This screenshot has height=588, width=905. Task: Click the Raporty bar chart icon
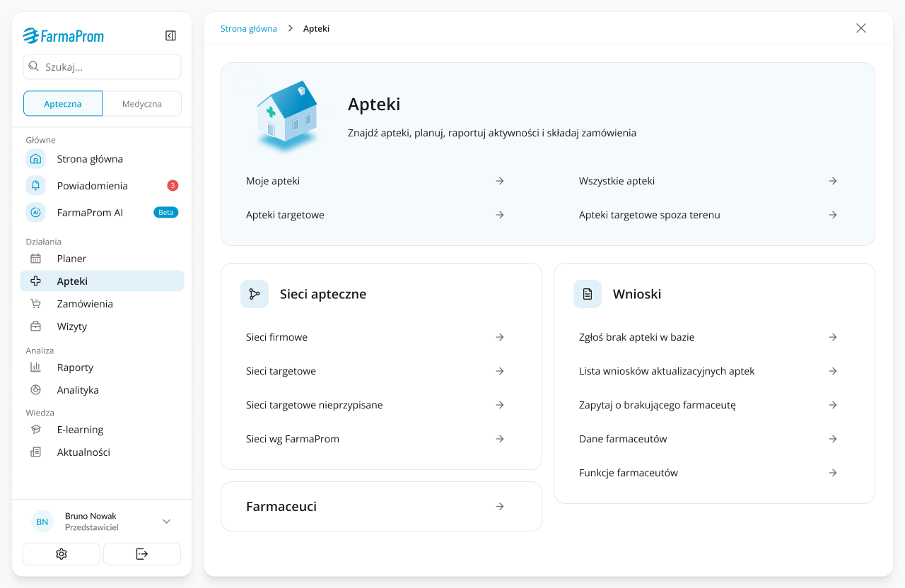point(35,367)
